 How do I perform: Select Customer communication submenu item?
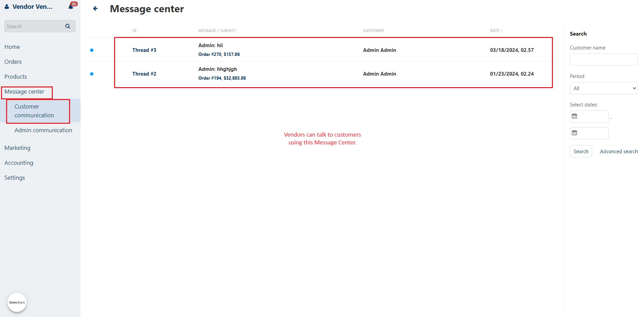pyautogui.click(x=34, y=111)
